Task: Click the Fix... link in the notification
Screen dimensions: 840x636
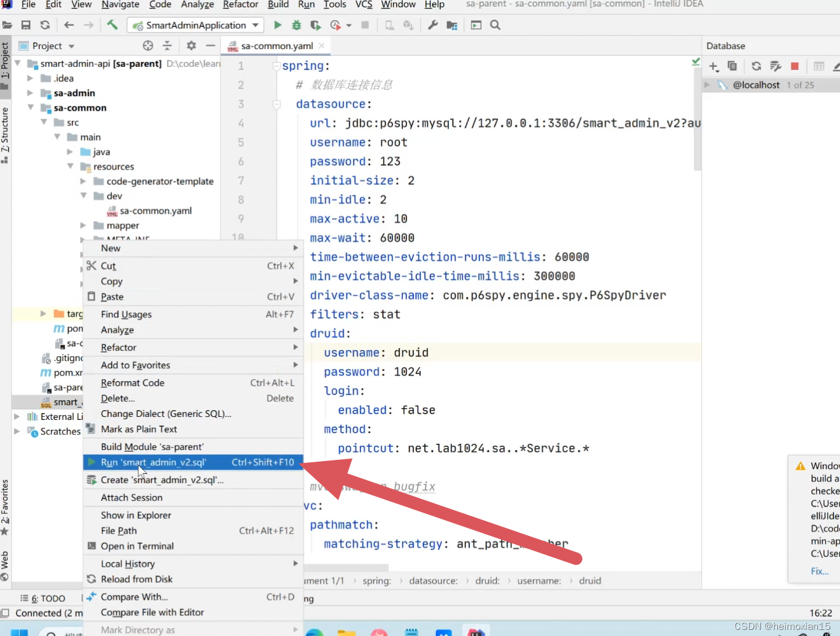Action: click(819, 571)
